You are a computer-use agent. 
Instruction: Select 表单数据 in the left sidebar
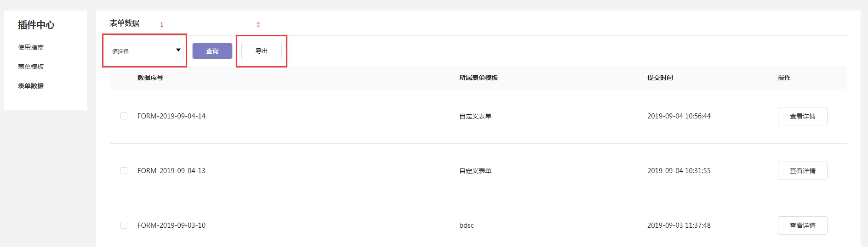[31, 86]
